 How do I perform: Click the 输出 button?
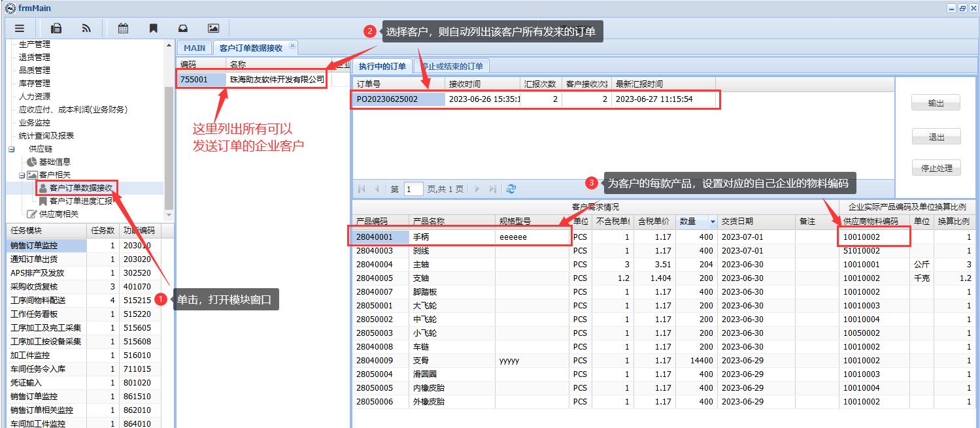(936, 103)
